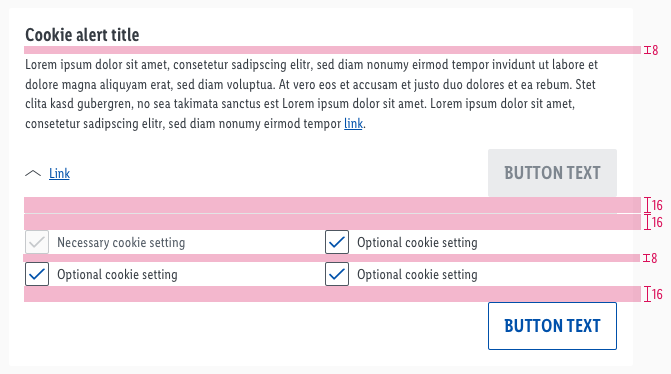Click the Necessary cookie setting label text
The height and width of the screenshot is (374, 671).
click(121, 243)
